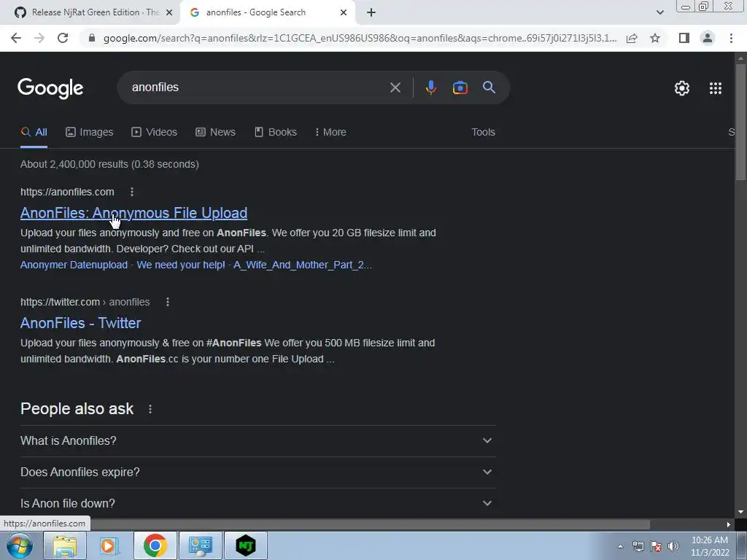Image resolution: width=747 pixels, height=560 pixels.
Task: Expand 'Does Anonfiles expire?' question
Action: point(258,472)
